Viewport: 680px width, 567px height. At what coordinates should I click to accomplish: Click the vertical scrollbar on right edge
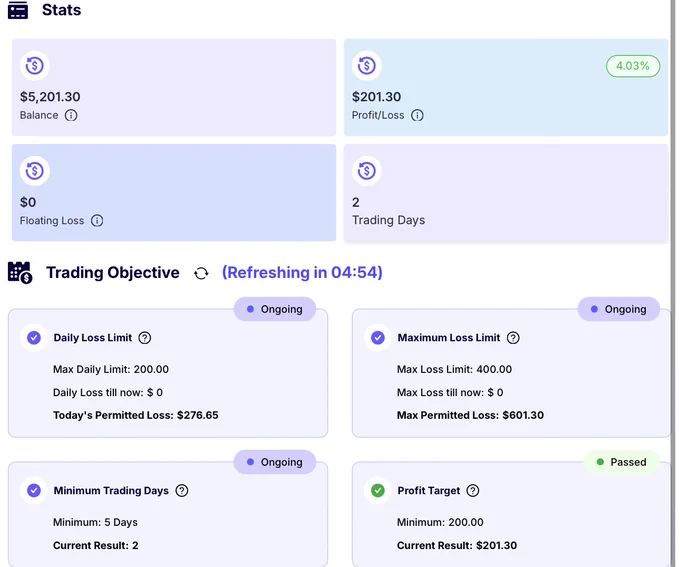click(673, 283)
